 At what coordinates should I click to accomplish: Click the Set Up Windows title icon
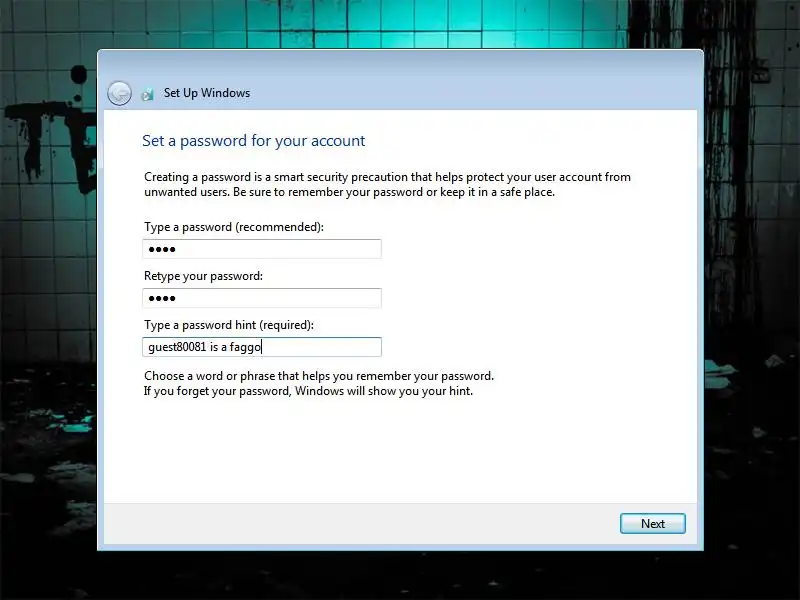pyautogui.click(x=147, y=94)
